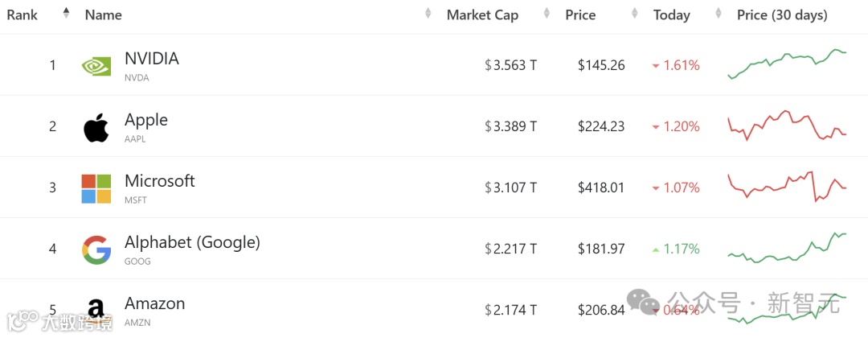
Task: Sort using arrows left of Today header
Action: (x=634, y=14)
